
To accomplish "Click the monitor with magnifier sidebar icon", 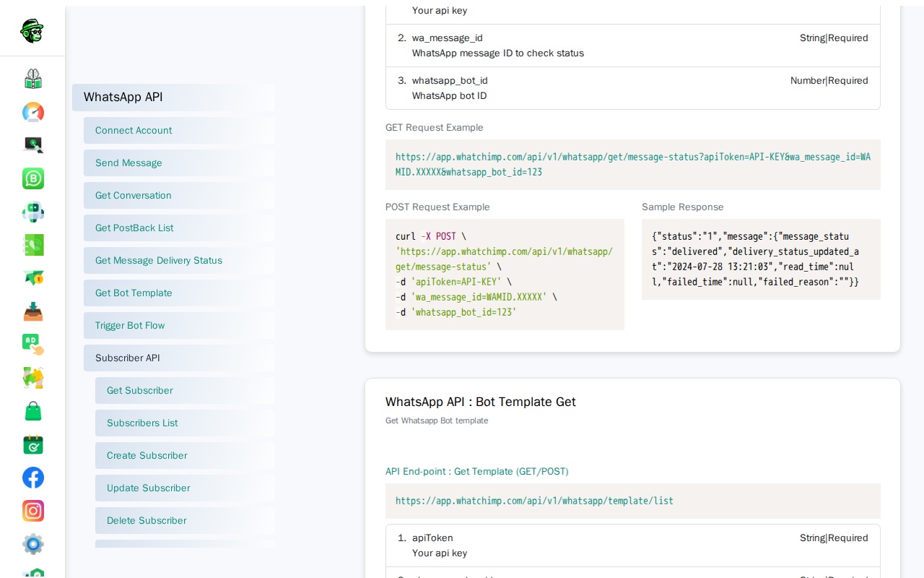I will click(33, 145).
